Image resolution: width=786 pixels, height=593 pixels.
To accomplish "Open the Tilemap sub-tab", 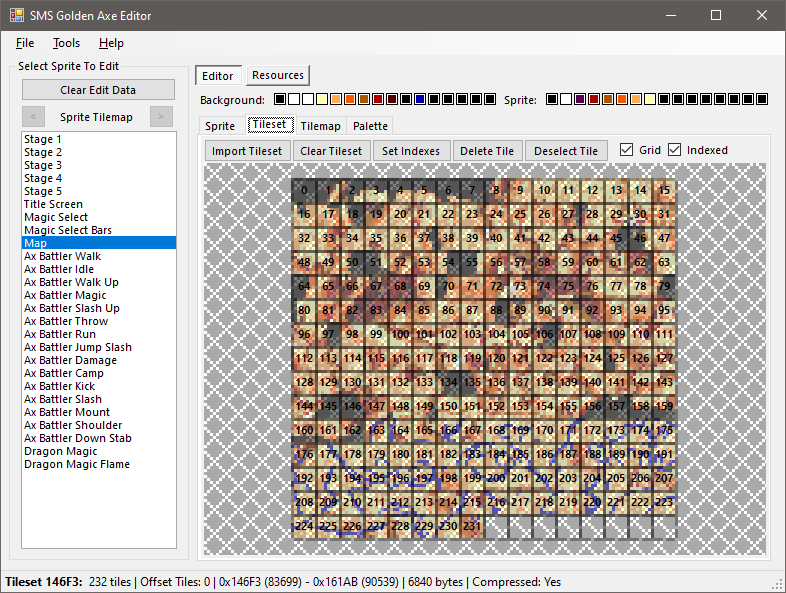I will 320,126.
